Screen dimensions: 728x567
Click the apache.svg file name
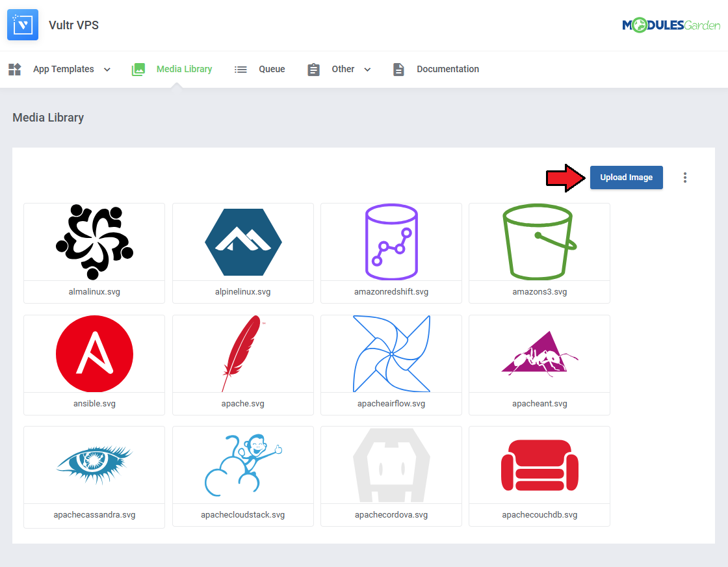coord(243,404)
